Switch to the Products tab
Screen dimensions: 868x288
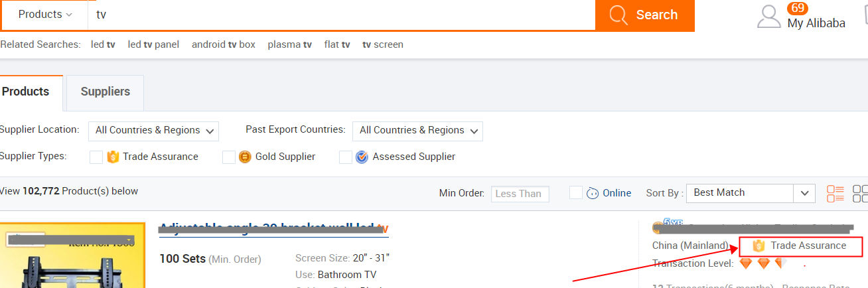[30, 92]
